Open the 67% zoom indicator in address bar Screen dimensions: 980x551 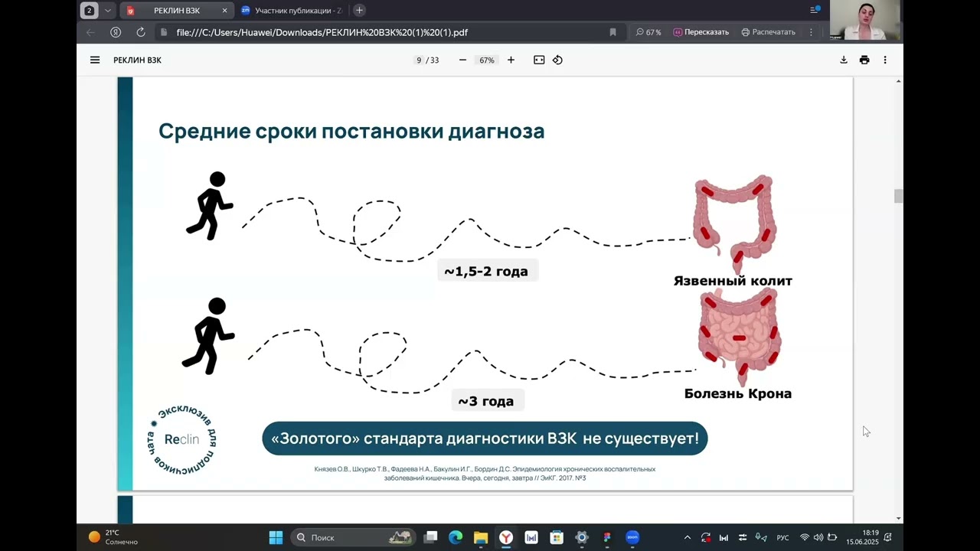[x=648, y=32]
